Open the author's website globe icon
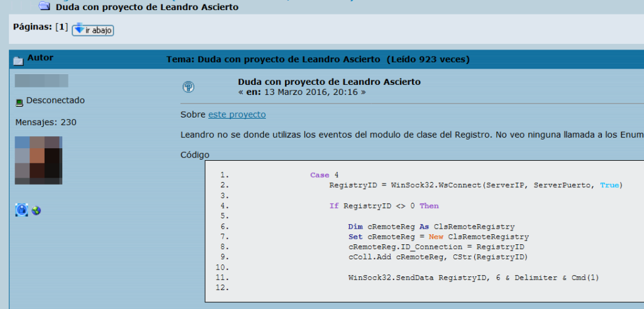Viewport: 644px width, 309px height. pos(36,211)
